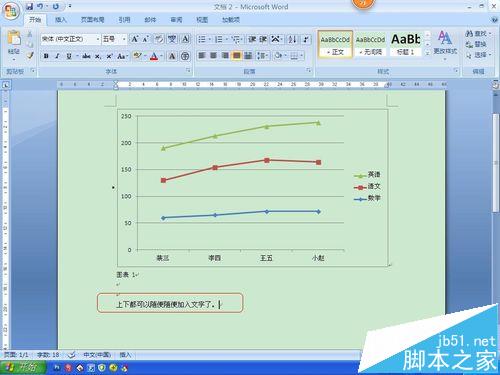Open the line spacing dropdown
500x375 pixels.
pos(263,55)
